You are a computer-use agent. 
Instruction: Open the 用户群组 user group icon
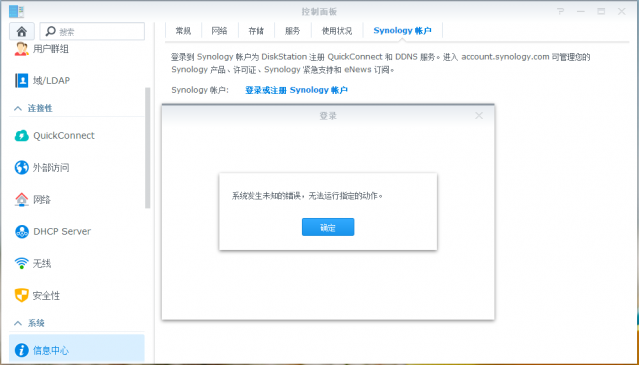[21, 49]
